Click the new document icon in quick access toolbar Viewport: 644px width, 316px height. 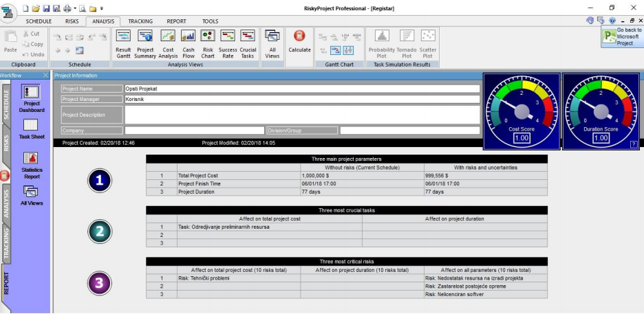[25, 8]
